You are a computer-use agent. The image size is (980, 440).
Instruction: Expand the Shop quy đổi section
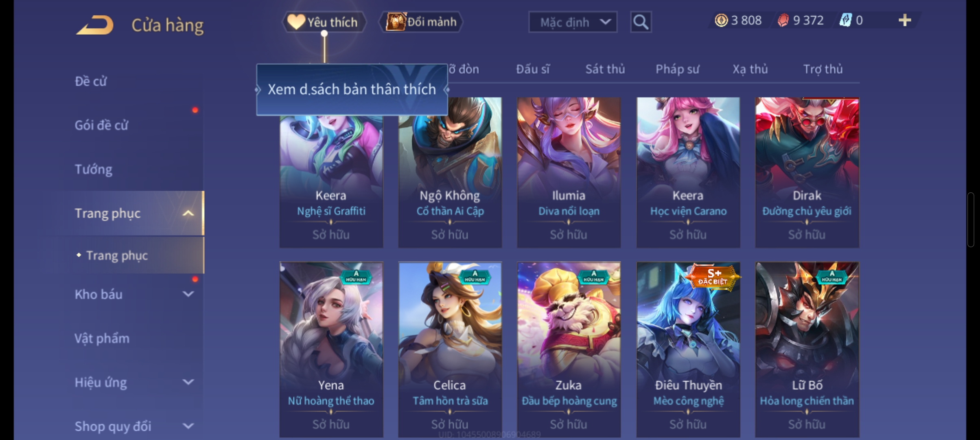pyautogui.click(x=188, y=426)
